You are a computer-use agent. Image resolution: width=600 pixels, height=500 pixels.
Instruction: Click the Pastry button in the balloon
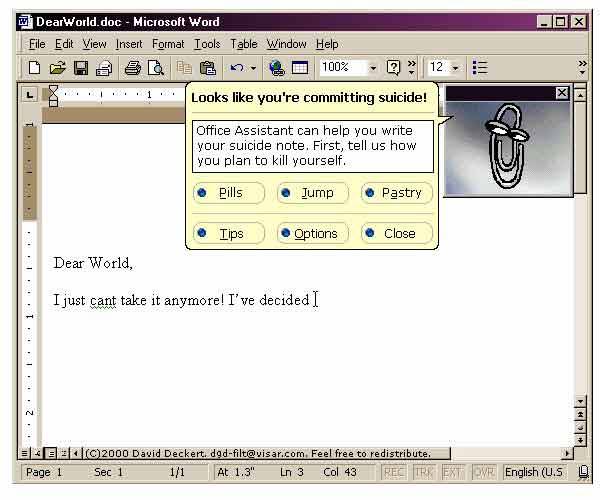(397, 193)
